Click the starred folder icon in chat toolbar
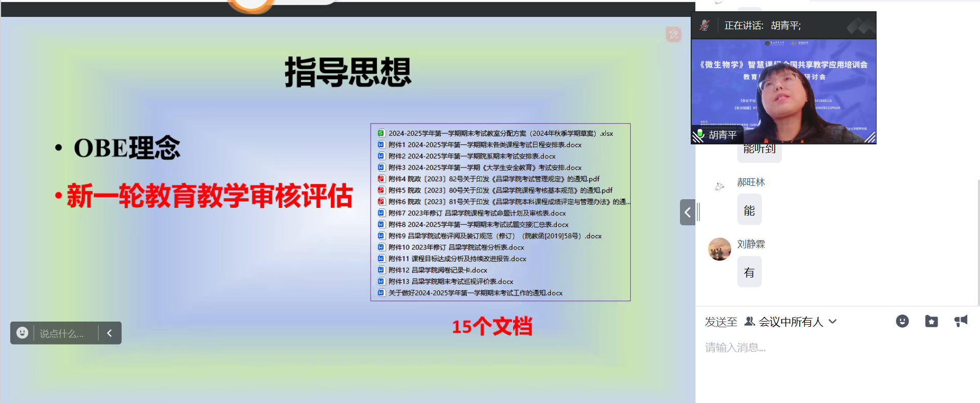The width and height of the screenshot is (980, 403). click(x=931, y=321)
